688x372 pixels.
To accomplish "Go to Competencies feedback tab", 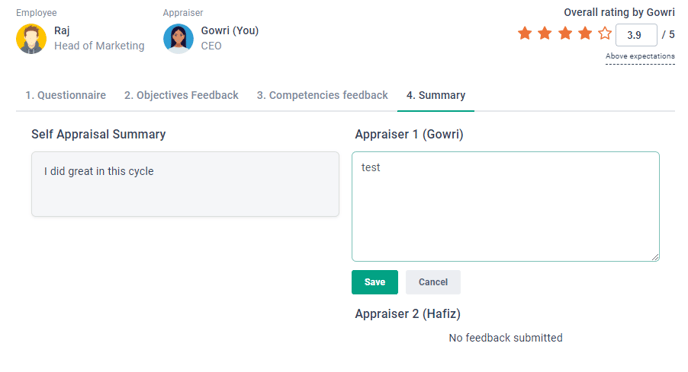I will [322, 95].
